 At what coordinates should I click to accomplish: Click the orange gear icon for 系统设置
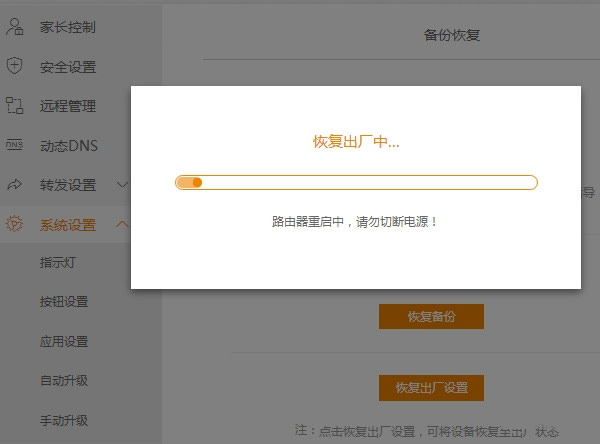click(14, 224)
